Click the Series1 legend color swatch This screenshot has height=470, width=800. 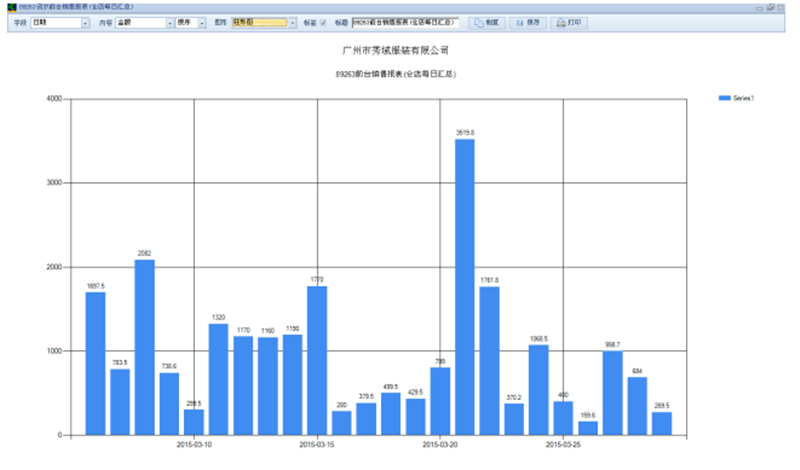(724, 98)
